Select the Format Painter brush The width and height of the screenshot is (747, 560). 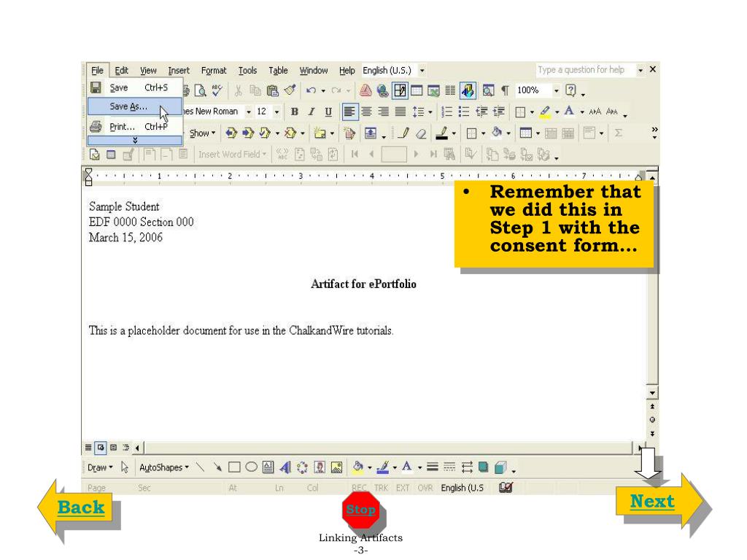pyautogui.click(x=290, y=90)
